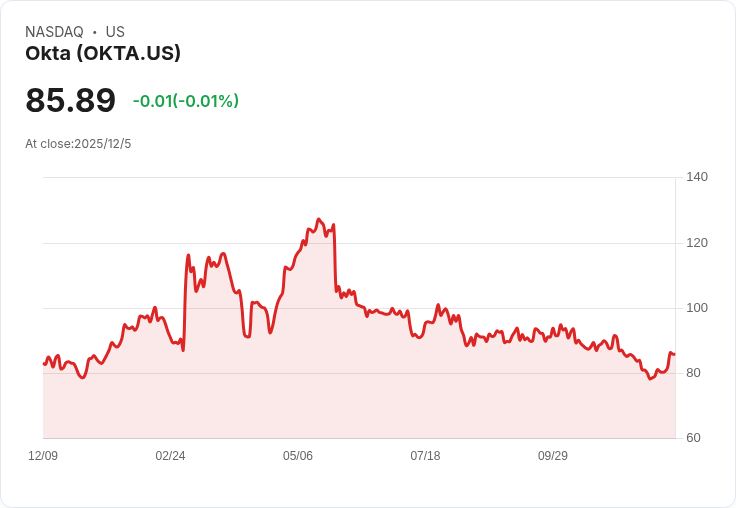Click the -0.01(-0.01%) price change
This screenshot has height=508, width=736.
coord(186,101)
